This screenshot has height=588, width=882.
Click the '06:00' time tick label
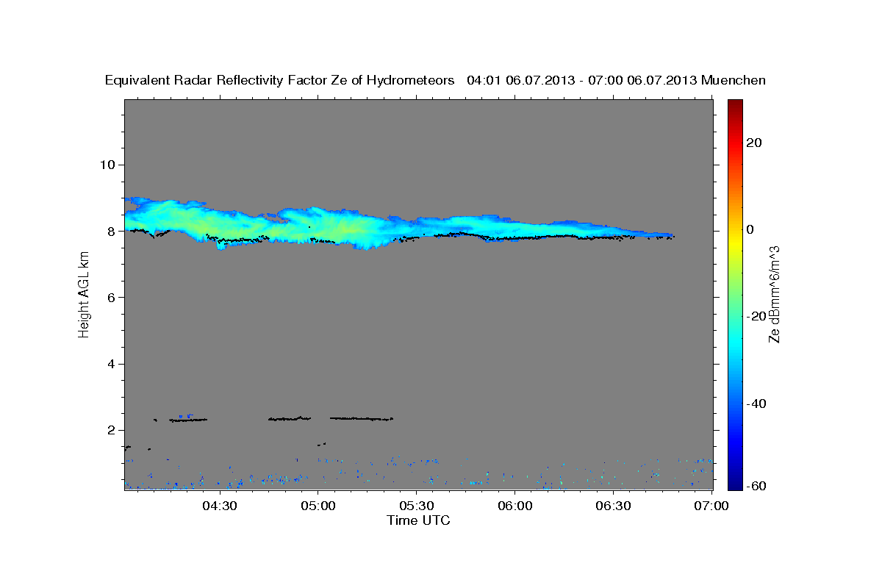515,506
